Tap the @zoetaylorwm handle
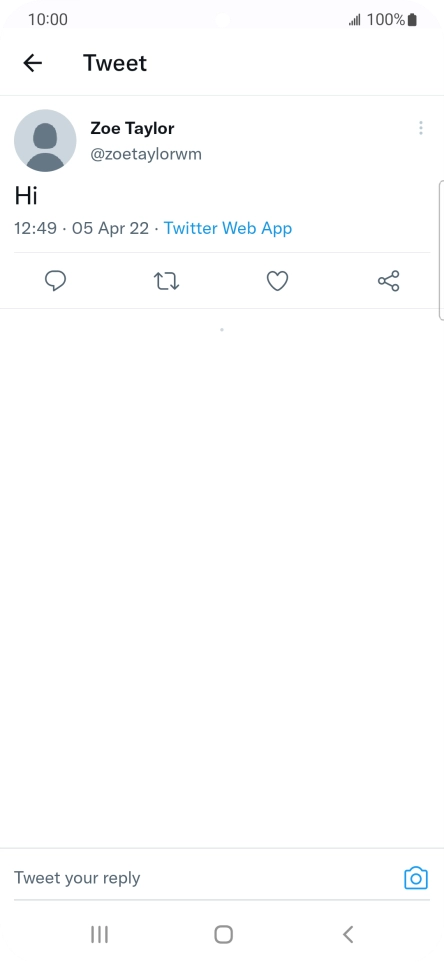Viewport: 444px width, 962px height. click(146, 154)
